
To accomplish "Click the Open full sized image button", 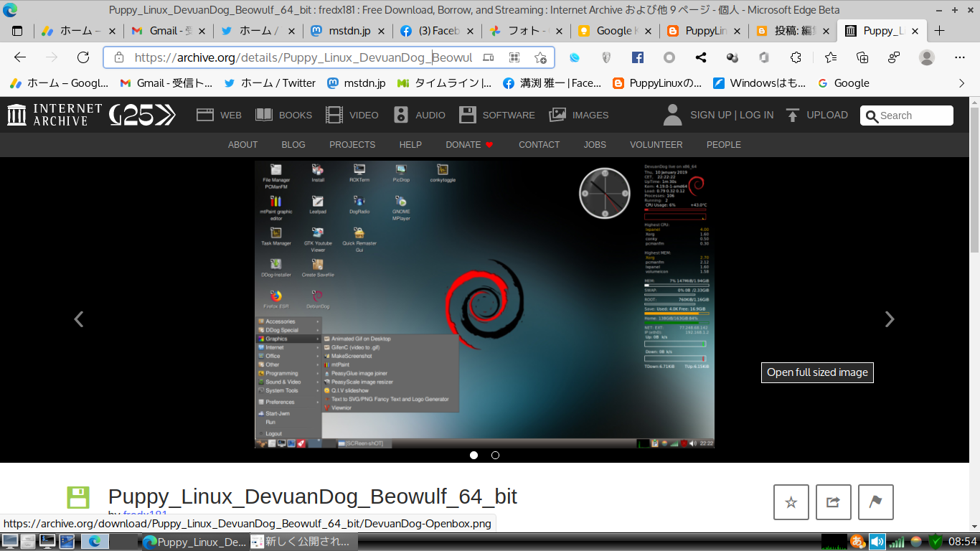I will click(816, 372).
